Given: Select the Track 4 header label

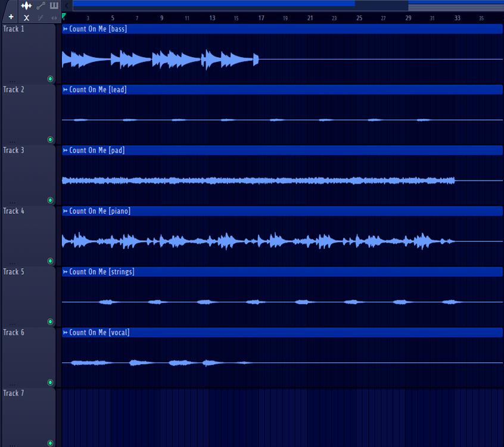Looking at the screenshot, I should [14, 211].
